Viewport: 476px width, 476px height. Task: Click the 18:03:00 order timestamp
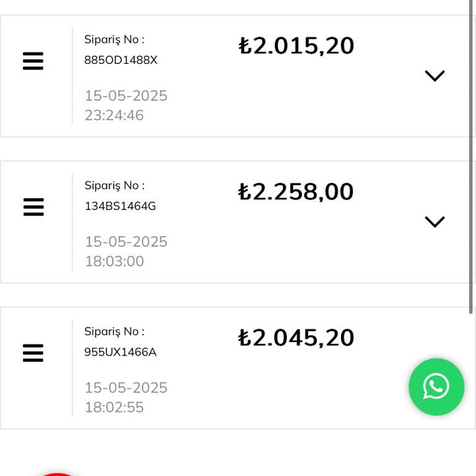[x=114, y=261]
